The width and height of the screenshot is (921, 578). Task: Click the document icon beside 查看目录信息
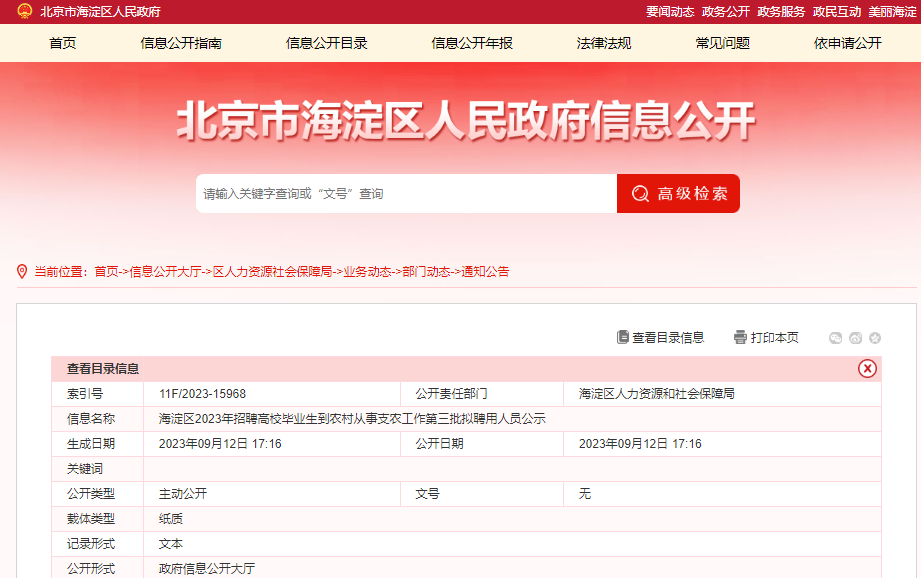[x=622, y=337]
